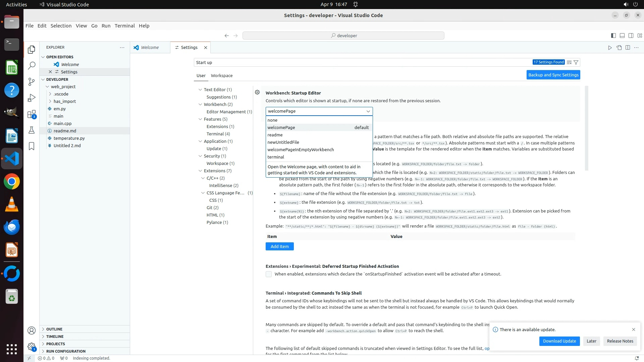The height and width of the screenshot is (362, 644).
Task: Click the settings filter funnel icon
Action: pyautogui.click(x=576, y=62)
